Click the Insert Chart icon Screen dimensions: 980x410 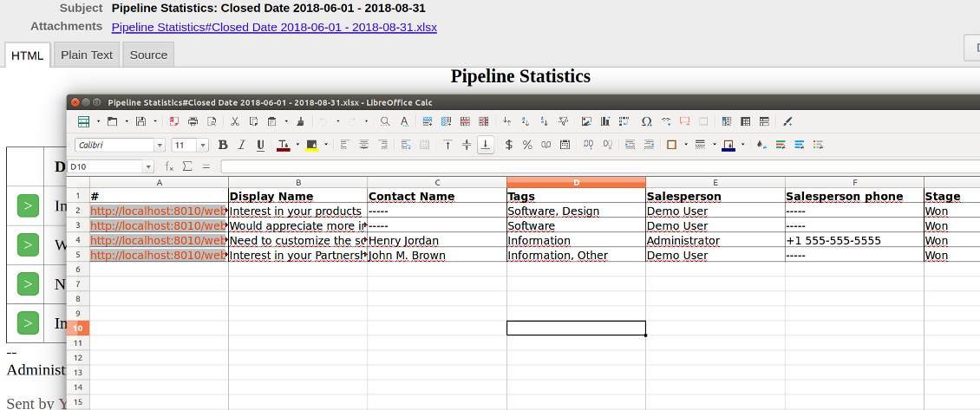coord(605,121)
